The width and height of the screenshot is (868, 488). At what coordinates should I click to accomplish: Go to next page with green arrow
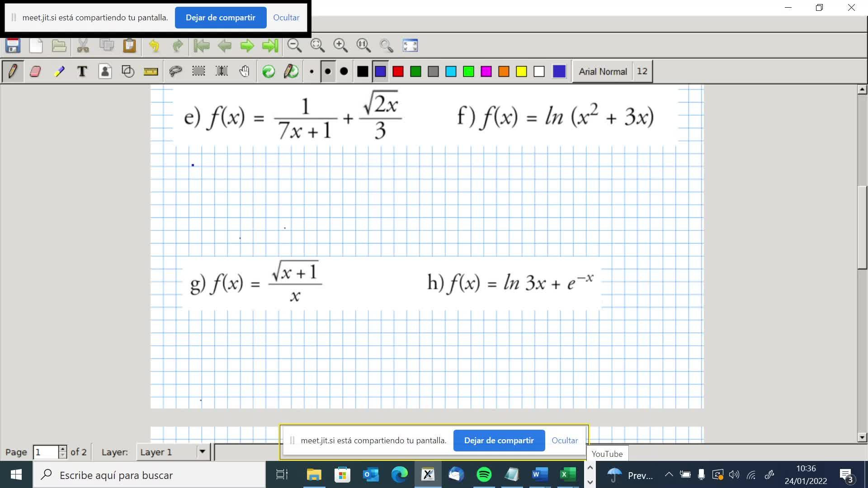(x=247, y=45)
